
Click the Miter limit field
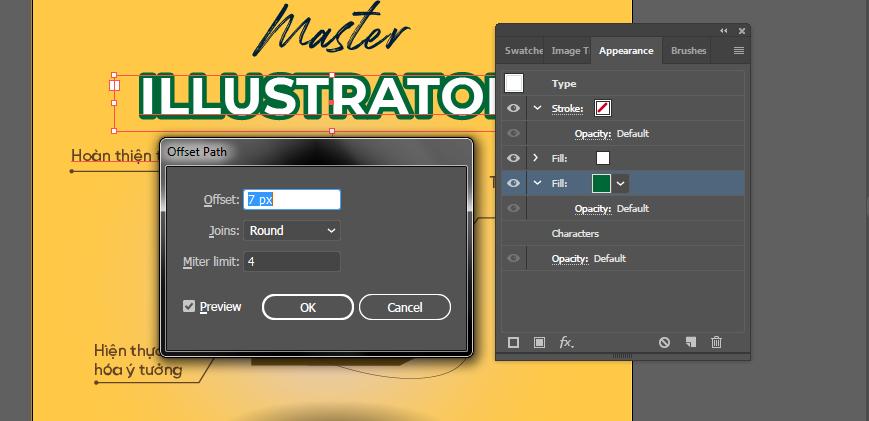pos(292,261)
